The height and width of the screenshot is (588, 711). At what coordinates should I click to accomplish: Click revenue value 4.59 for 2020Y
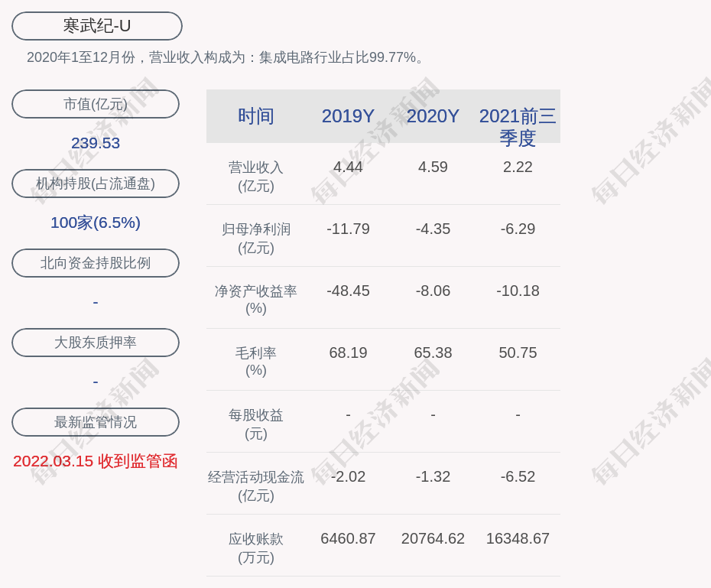(433, 167)
